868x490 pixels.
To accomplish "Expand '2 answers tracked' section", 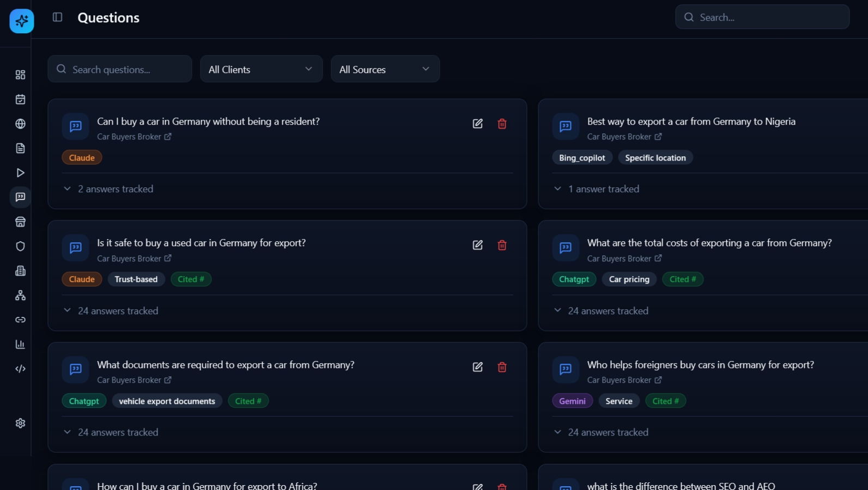I will (108, 189).
